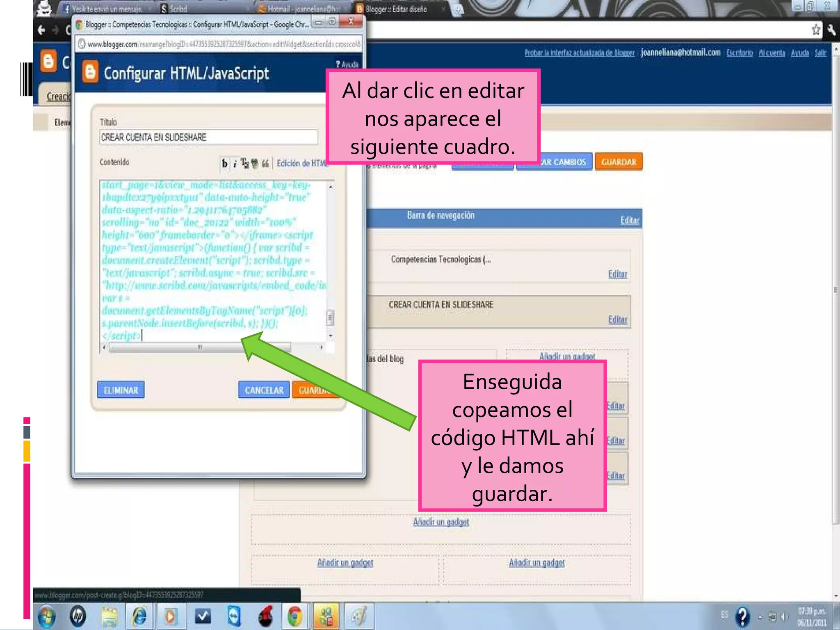Switch to the Scribd browser tab
The height and width of the screenshot is (630, 840).
[203, 9]
